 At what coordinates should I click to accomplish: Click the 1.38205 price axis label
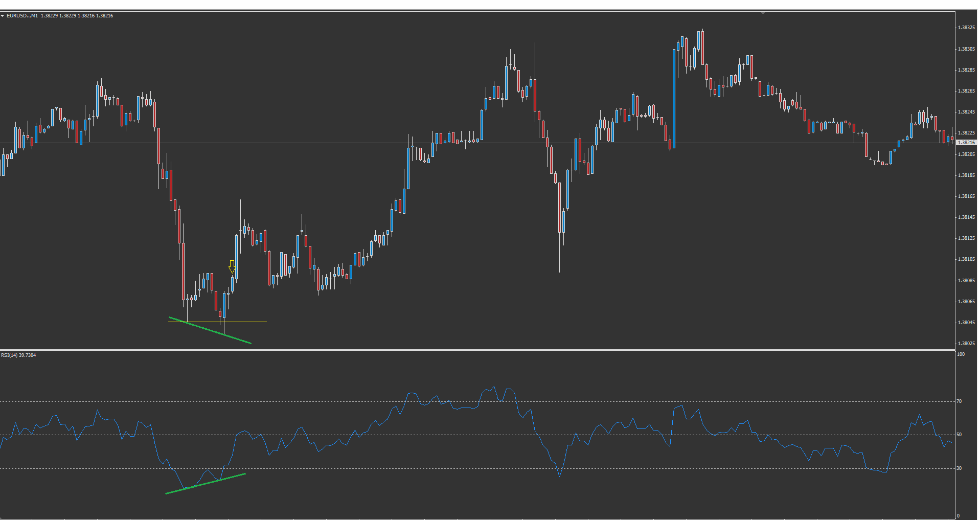pyautogui.click(x=966, y=154)
